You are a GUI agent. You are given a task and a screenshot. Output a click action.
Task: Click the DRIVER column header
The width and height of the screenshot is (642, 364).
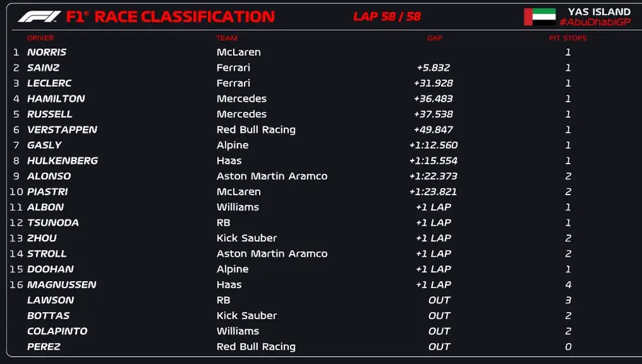pos(40,38)
